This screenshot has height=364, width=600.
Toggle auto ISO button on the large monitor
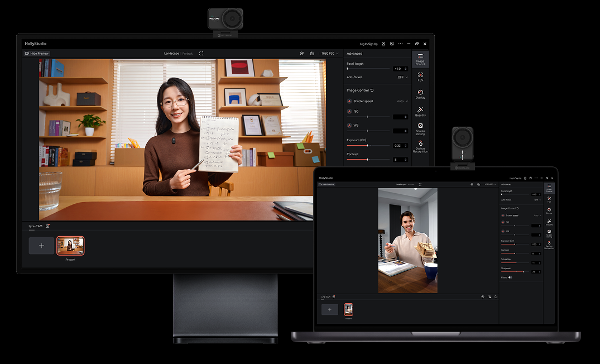coord(349,112)
